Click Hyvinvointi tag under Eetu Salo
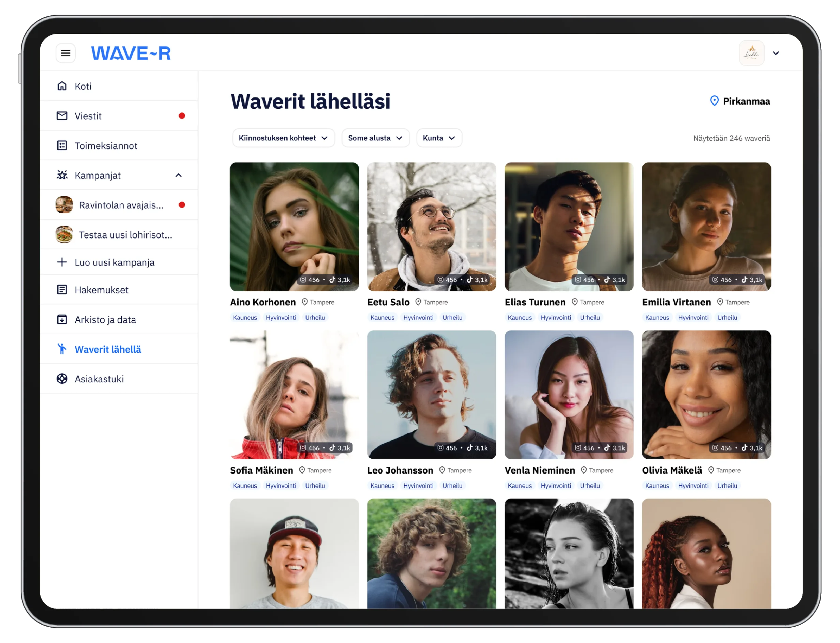This screenshot has width=840, height=643. 418,318
